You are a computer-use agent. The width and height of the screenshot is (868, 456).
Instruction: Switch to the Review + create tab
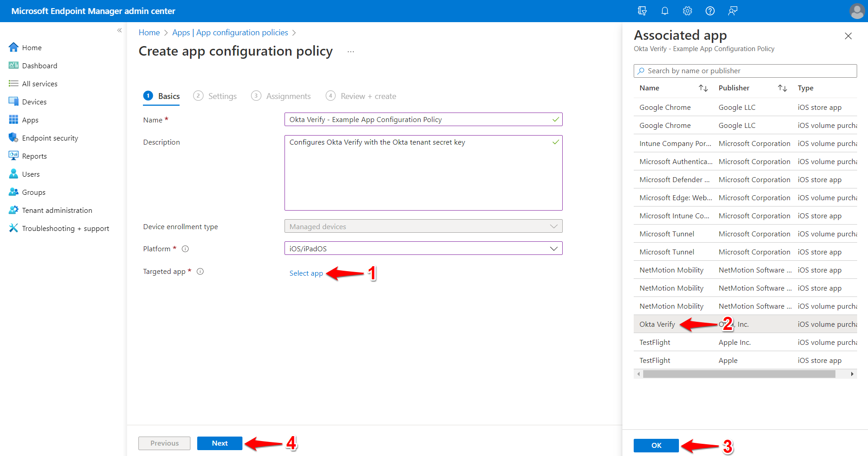point(361,96)
